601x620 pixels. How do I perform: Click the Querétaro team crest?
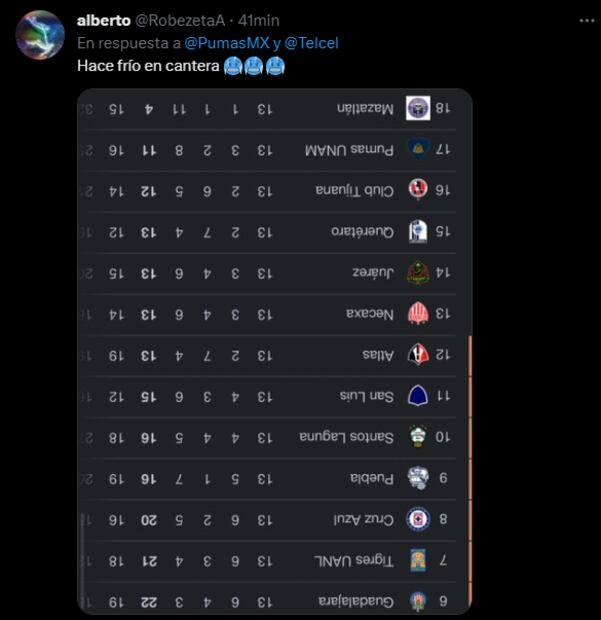(x=418, y=232)
